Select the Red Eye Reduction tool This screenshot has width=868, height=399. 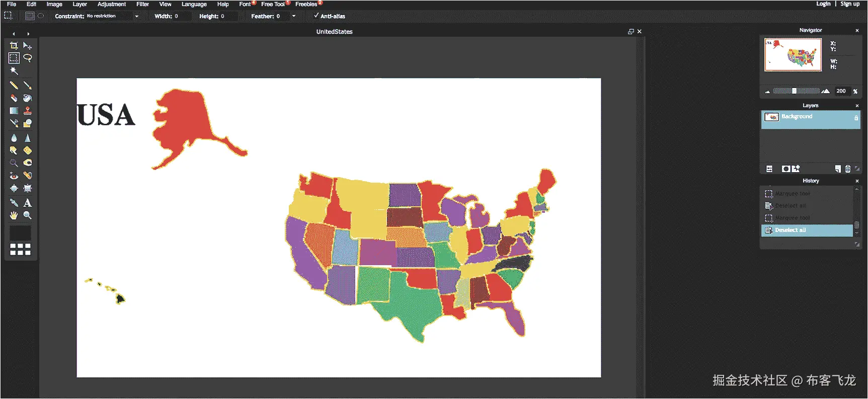(14, 176)
